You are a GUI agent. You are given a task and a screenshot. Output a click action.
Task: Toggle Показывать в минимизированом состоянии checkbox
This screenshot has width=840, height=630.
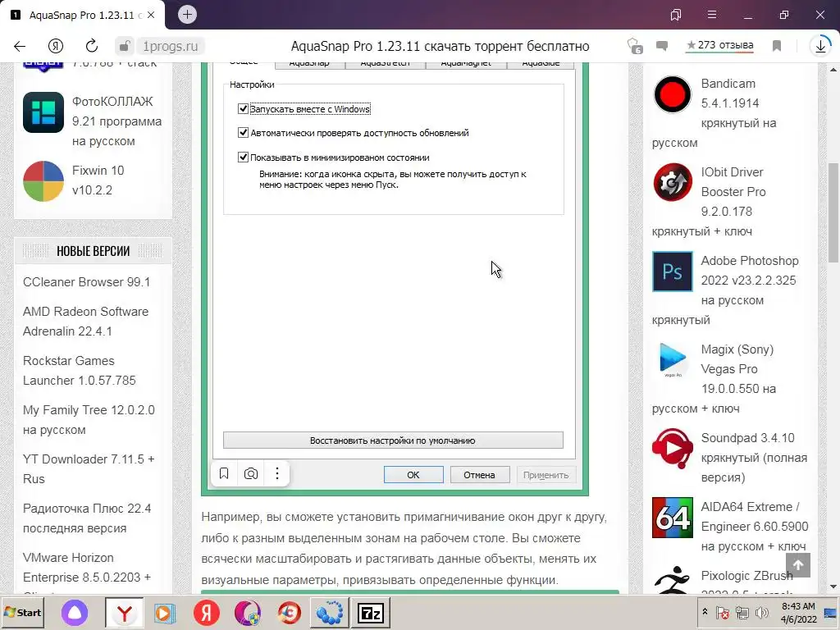(x=243, y=157)
